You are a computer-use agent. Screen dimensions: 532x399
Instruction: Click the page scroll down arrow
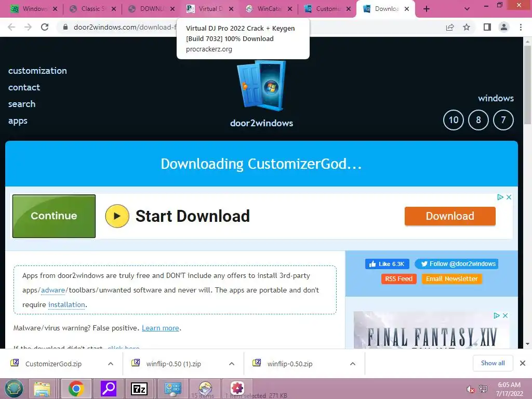[x=527, y=344]
